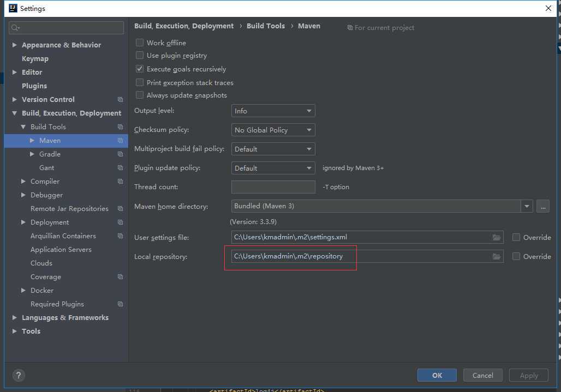This screenshot has height=392, width=561.
Task: Select Keymap in settings tree
Action: tap(35, 58)
